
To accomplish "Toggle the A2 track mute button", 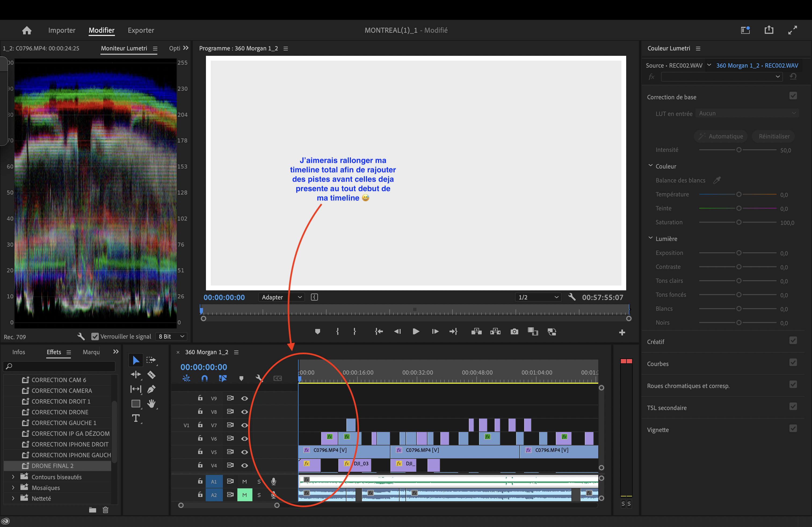I will click(244, 495).
